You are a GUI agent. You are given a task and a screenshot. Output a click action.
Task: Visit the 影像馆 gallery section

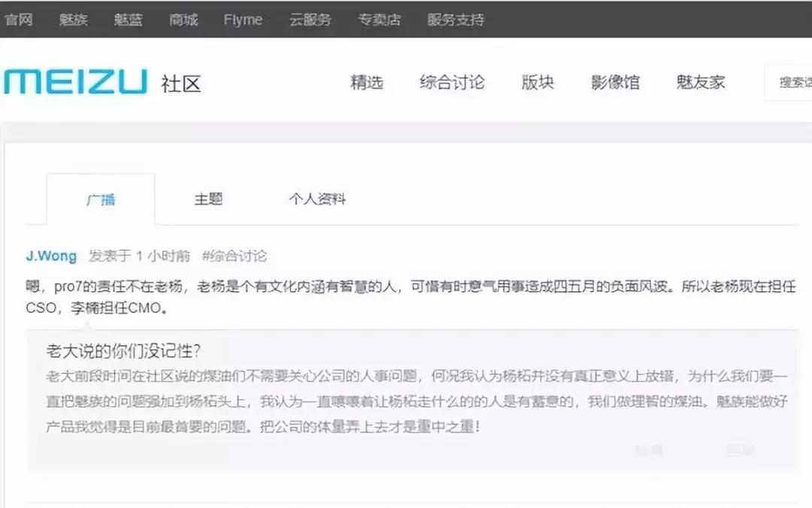[615, 83]
